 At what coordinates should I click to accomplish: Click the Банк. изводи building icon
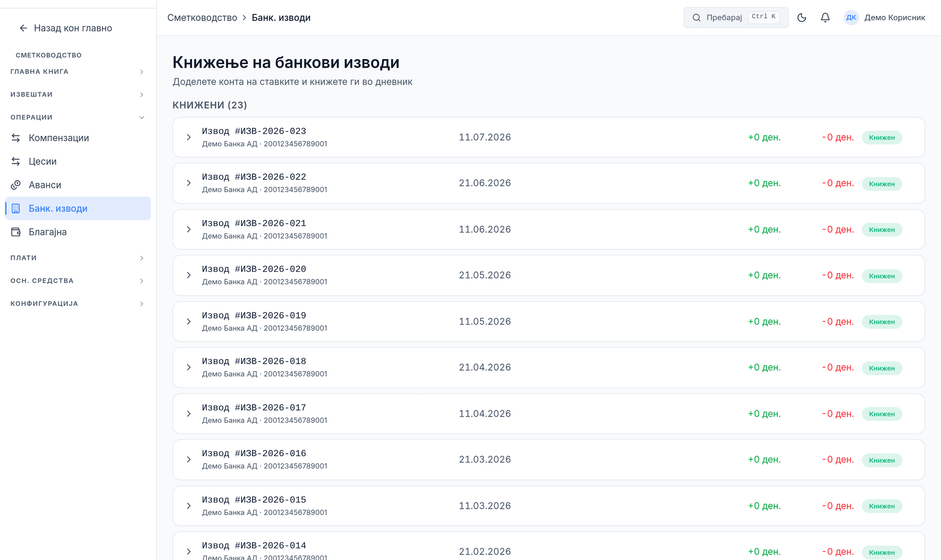(16, 209)
